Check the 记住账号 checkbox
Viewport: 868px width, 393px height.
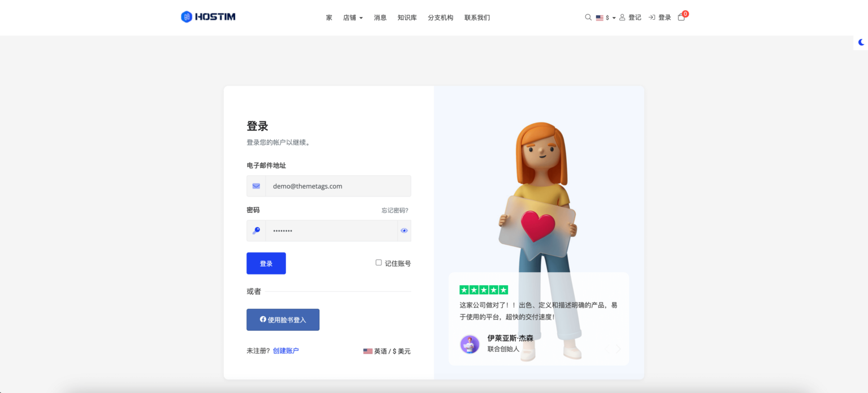(x=379, y=263)
